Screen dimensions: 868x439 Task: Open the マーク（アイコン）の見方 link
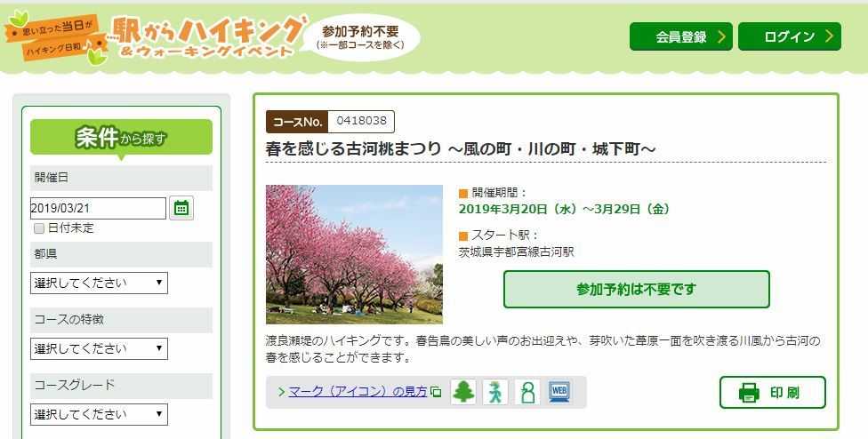pyautogui.click(x=358, y=392)
